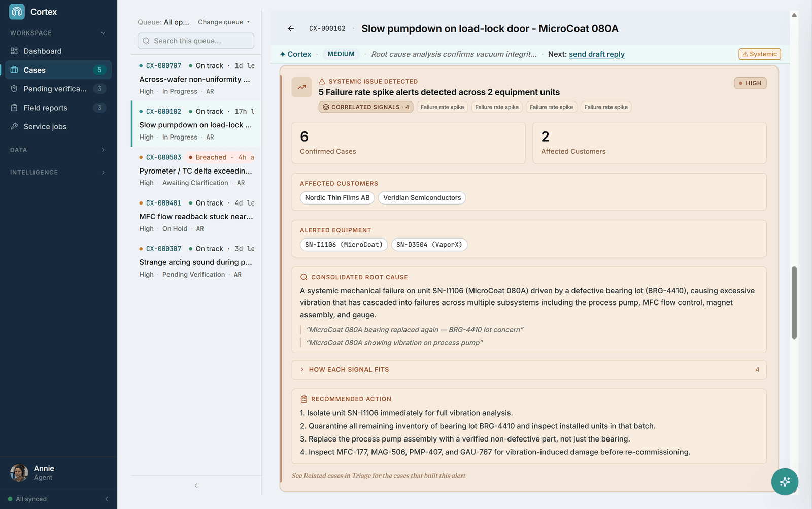The width and height of the screenshot is (812, 509).
Task: Click the scrollbar up arrow
Action: click(794, 15)
